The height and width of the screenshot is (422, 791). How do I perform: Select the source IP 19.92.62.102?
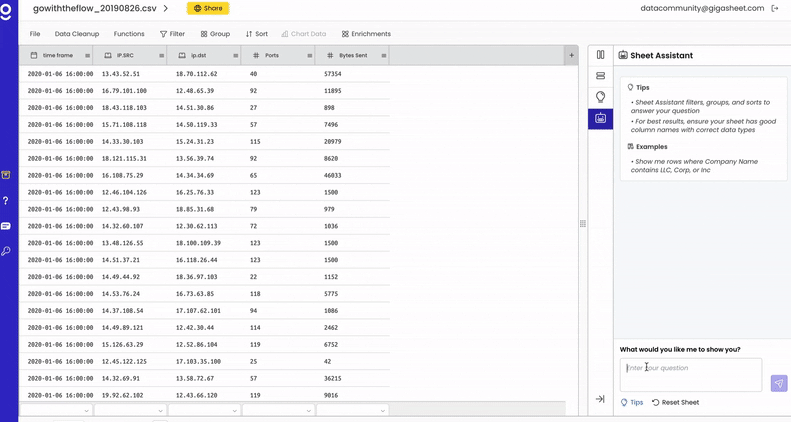(x=123, y=395)
